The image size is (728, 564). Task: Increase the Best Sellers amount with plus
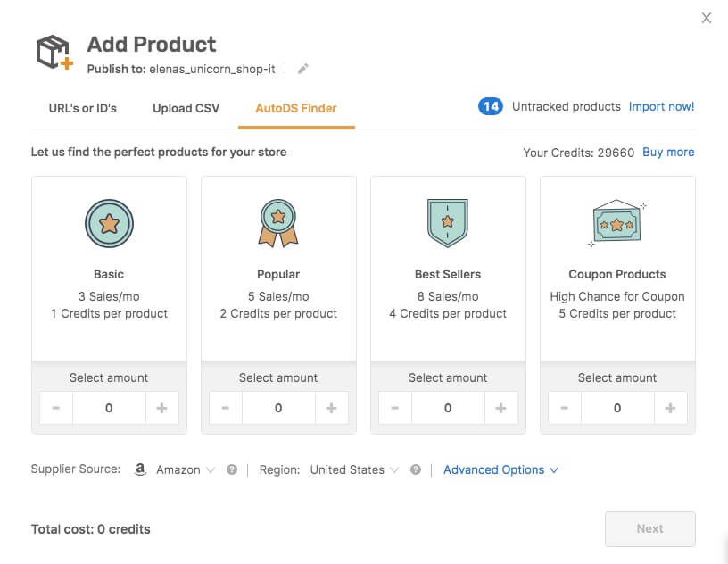(500, 408)
